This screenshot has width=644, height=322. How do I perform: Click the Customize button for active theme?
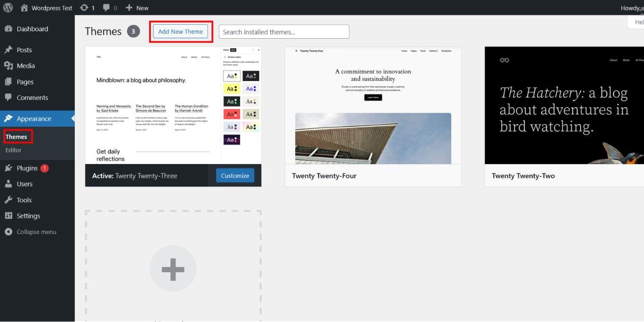click(235, 175)
